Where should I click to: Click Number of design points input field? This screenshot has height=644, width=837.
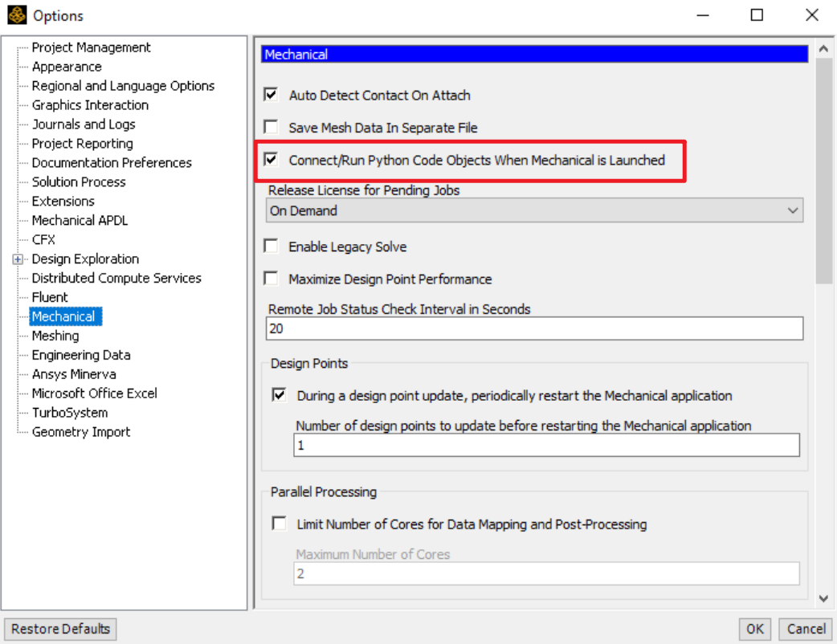[546, 445]
